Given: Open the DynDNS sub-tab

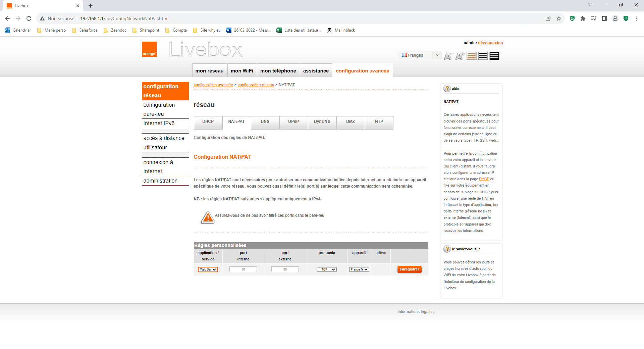Looking at the screenshot, I should (322, 122).
